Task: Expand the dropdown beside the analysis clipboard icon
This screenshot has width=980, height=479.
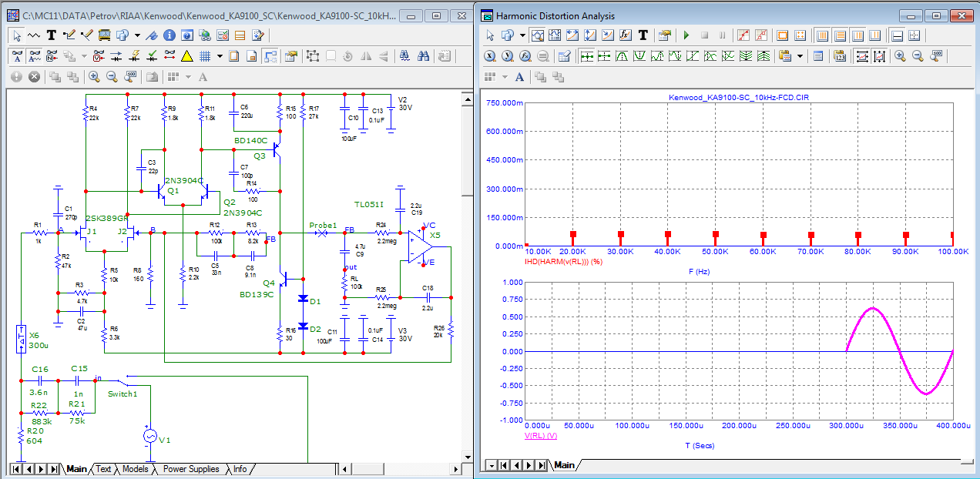Action: [x=800, y=55]
